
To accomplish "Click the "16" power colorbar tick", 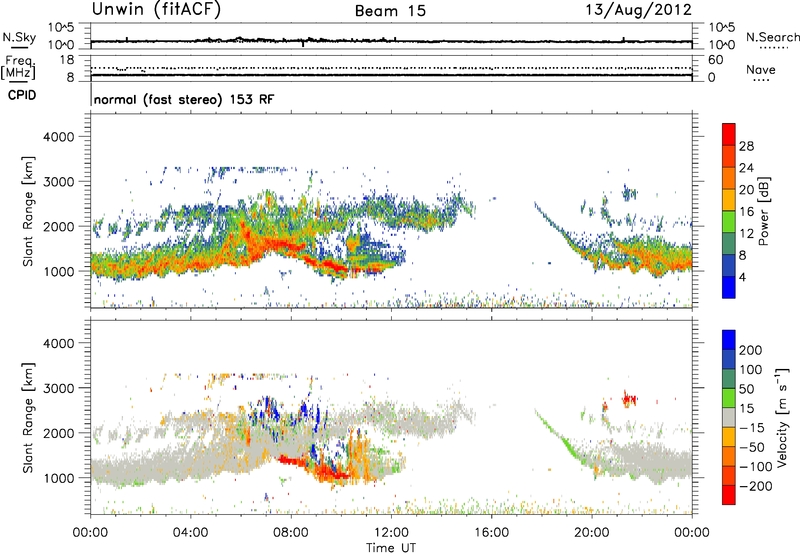I will (x=746, y=212).
